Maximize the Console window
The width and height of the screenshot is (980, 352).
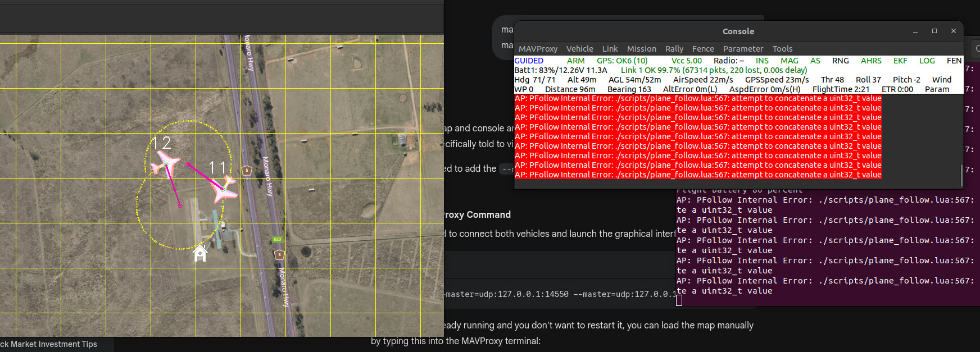click(934, 31)
